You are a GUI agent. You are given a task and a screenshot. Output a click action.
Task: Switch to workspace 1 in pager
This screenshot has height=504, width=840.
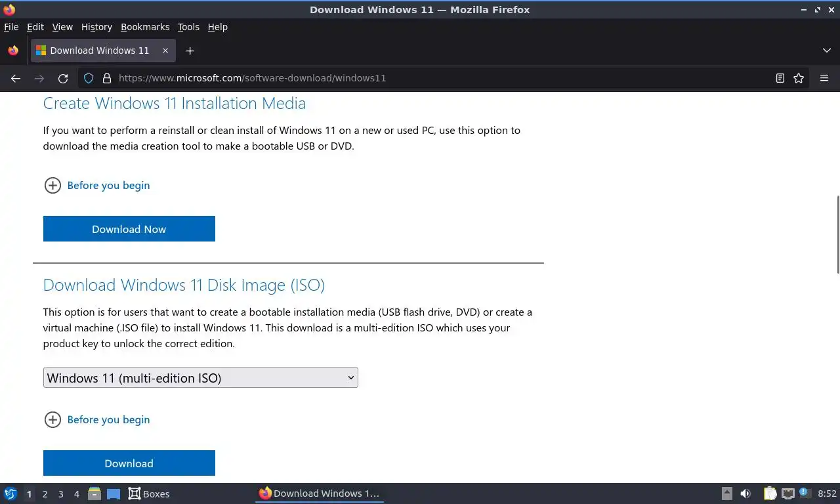(x=29, y=494)
